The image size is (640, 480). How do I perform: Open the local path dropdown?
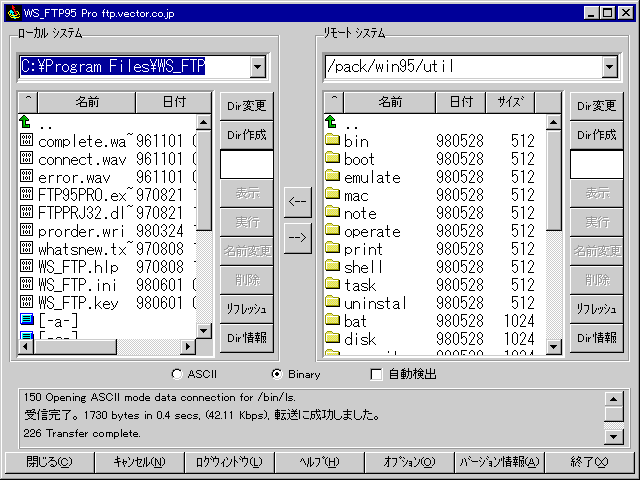[258, 66]
